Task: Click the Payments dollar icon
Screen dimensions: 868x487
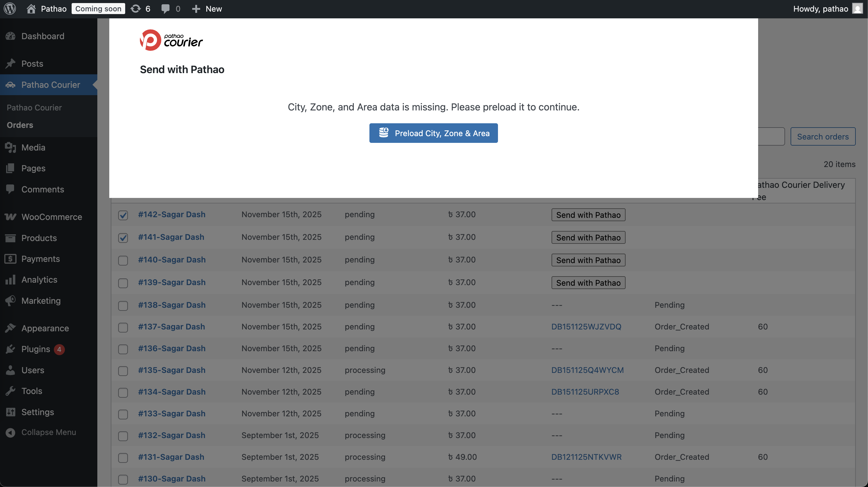Action: [x=10, y=259]
